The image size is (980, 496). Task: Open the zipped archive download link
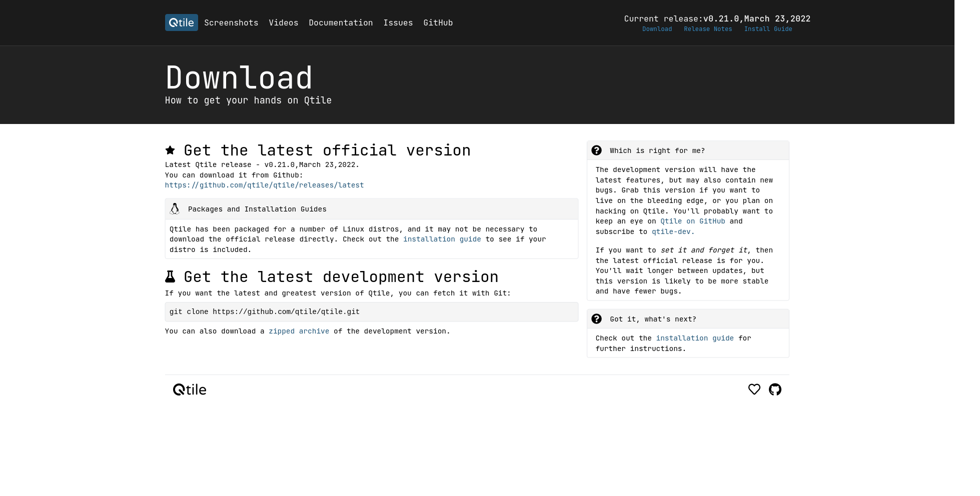point(299,331)
